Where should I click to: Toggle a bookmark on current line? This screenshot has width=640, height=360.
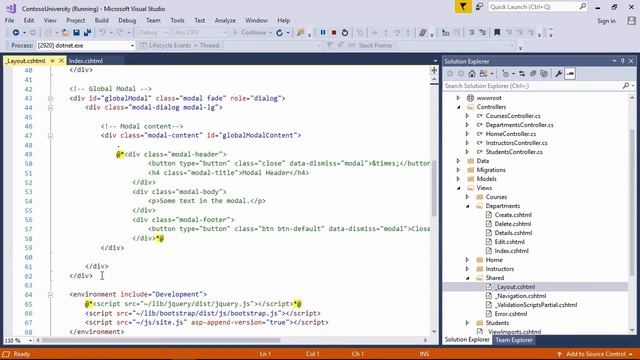click(497, 33)
